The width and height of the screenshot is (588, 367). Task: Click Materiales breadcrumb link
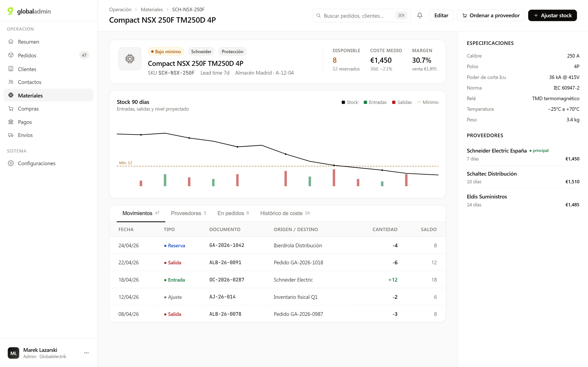coord(152,10)
